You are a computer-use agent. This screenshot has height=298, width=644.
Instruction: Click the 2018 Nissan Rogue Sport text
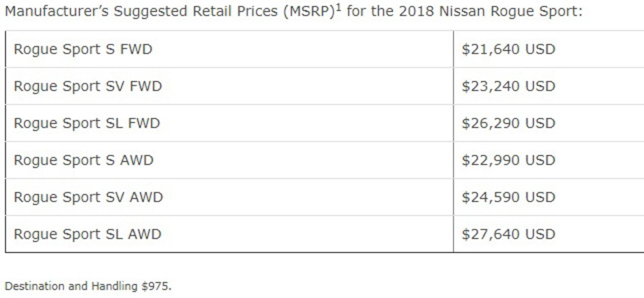click(x=490, y=11)
